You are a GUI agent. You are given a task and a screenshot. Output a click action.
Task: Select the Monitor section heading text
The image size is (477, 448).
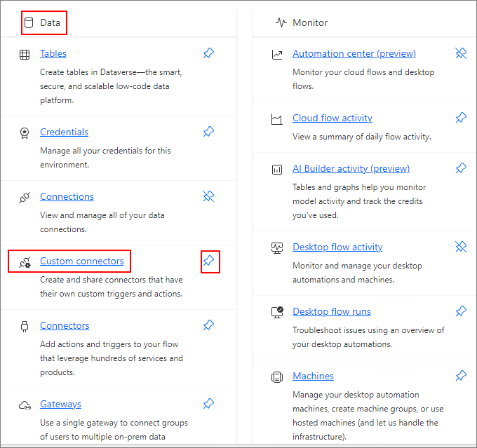pyautogui.click(x=310, y=23)
